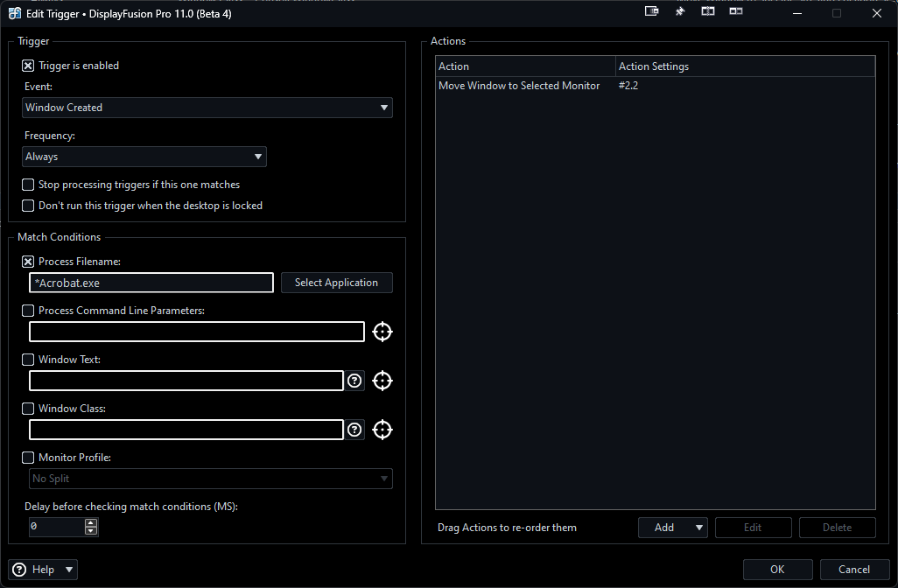Viewport: 898px width, 588px height.
Task: Tick the Monitor Profile checkbox
Action: pyautogui.click(x=28, y=458)
